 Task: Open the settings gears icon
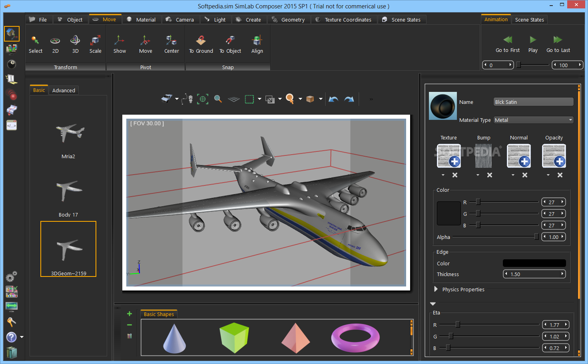point(11,276)
